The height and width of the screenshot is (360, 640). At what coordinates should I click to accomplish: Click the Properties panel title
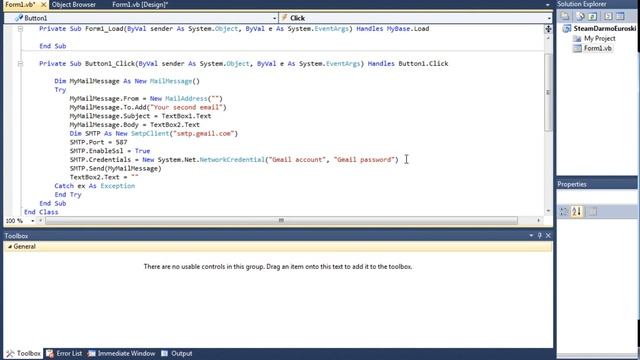[x=572, y=184]
